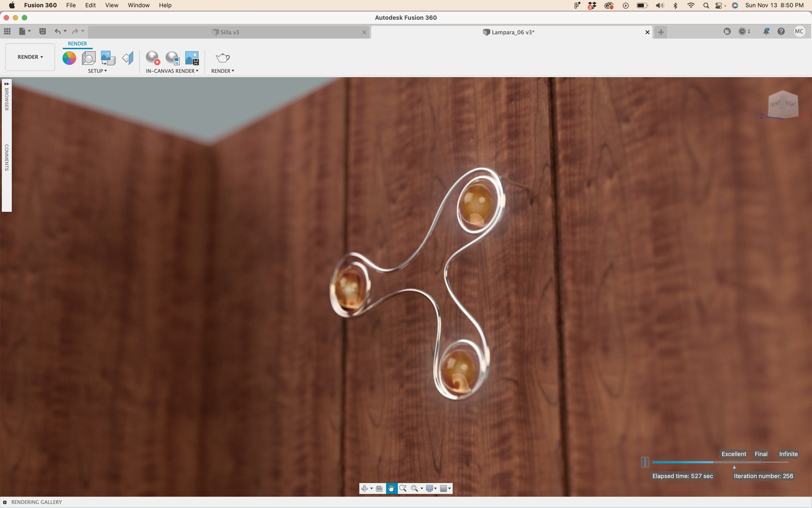Image resolution: width=812 pixels, height=508 pixels.
Task: Save the design with the floppy icon
Action: [42, 31]
